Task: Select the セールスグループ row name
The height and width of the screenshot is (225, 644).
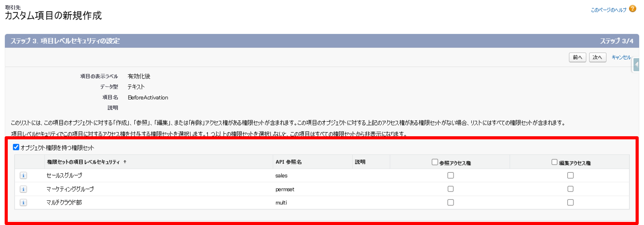Action: click(64, 176)
